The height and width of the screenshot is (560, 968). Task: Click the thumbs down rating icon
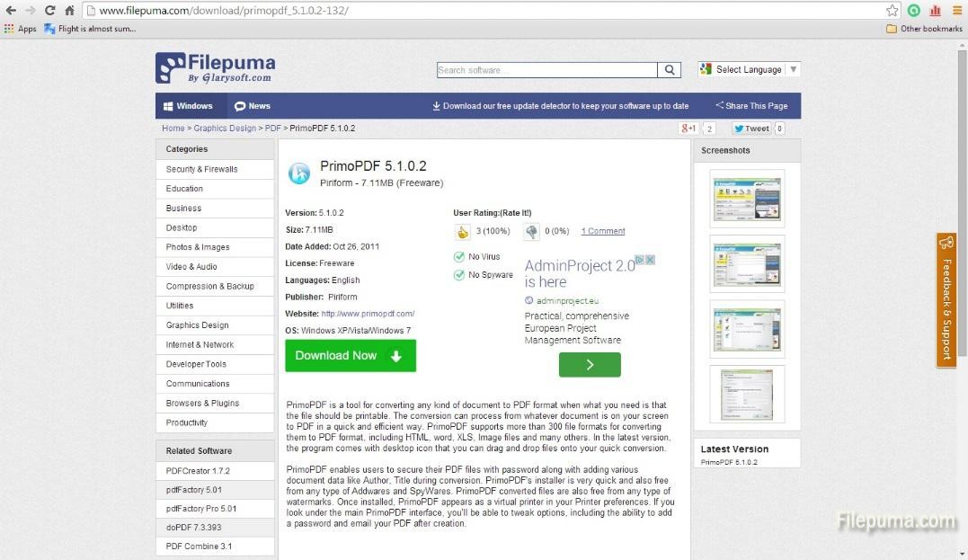coord(531,232)
